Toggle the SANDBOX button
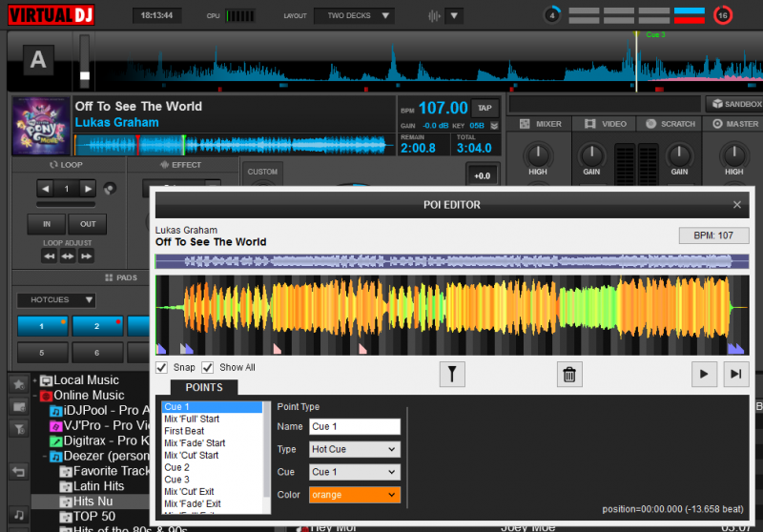Screen dimensions: 763x532 [736, 104]
